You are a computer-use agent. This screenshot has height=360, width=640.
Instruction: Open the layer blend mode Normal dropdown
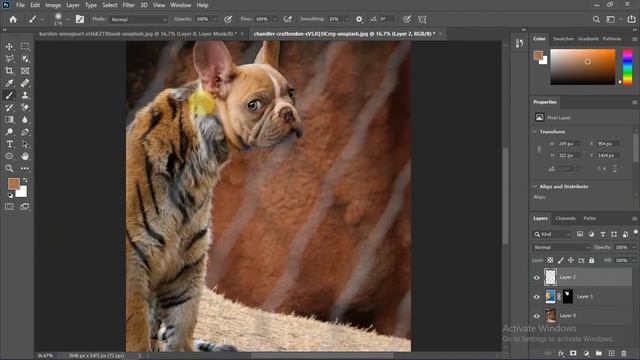[x=561, y=247]
